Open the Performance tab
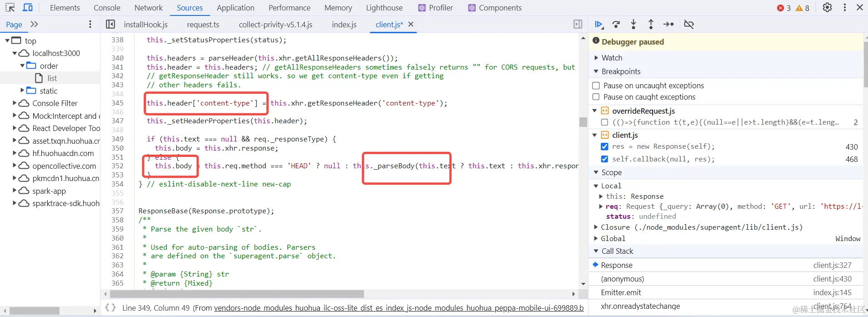Screen dimensions: 868x317 (289, 8)
